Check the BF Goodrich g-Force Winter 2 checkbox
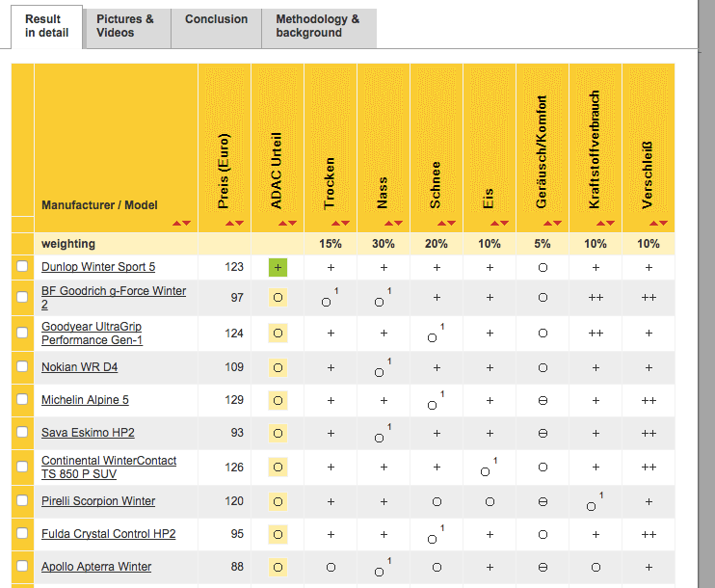 [22, 297]
